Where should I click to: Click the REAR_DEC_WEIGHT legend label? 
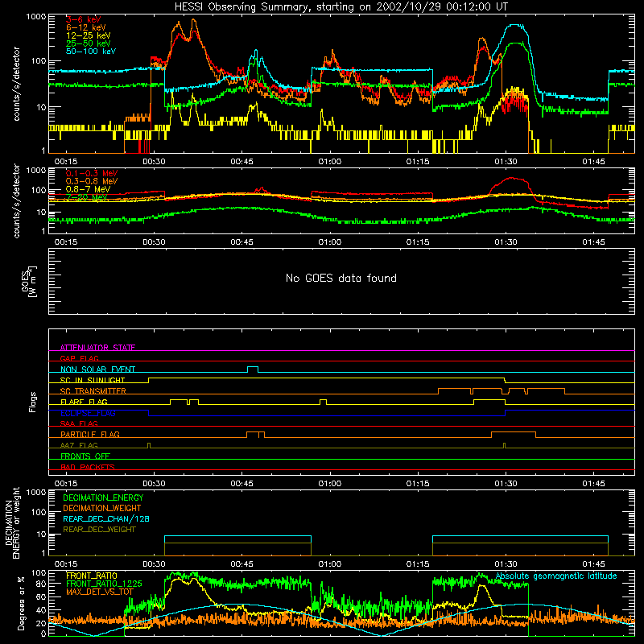click(99, 530)
